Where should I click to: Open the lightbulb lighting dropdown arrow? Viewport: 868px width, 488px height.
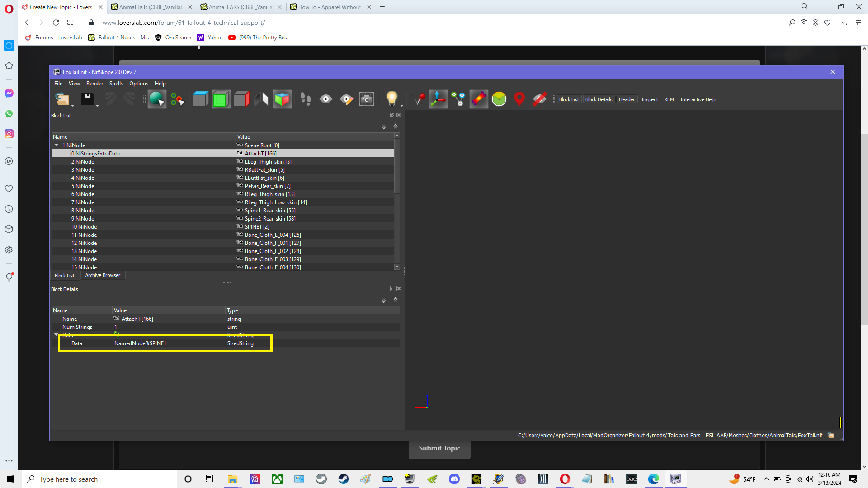click(x=401, y=106)
